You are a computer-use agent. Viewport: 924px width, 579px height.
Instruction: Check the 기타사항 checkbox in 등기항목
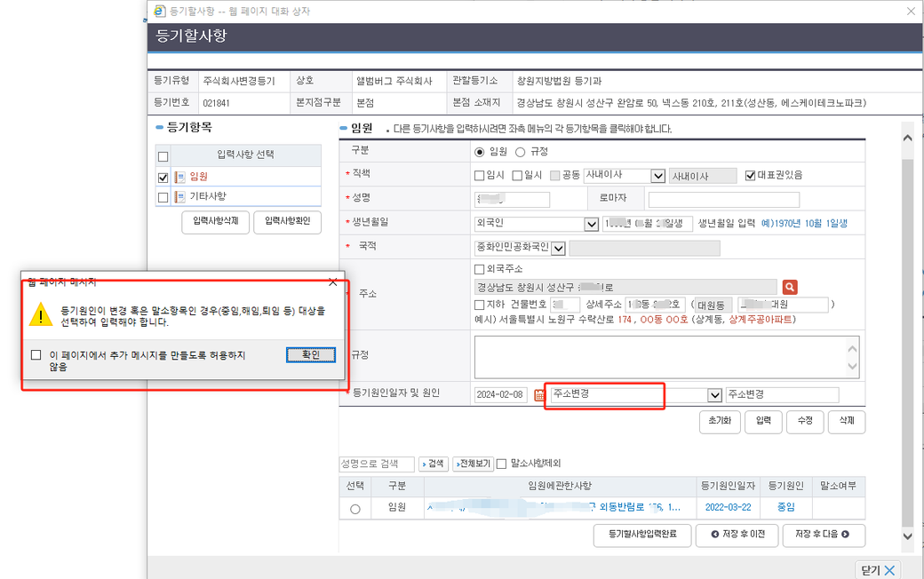[163, 196]
